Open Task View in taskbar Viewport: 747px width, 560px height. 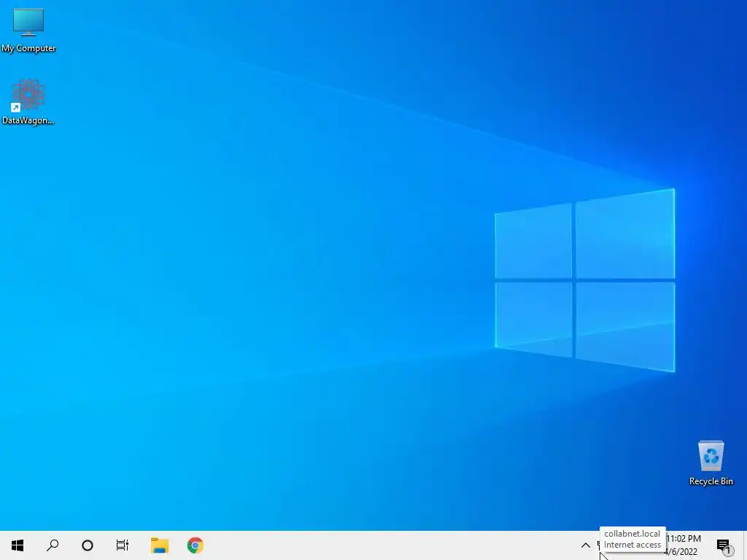click(123, 545)
